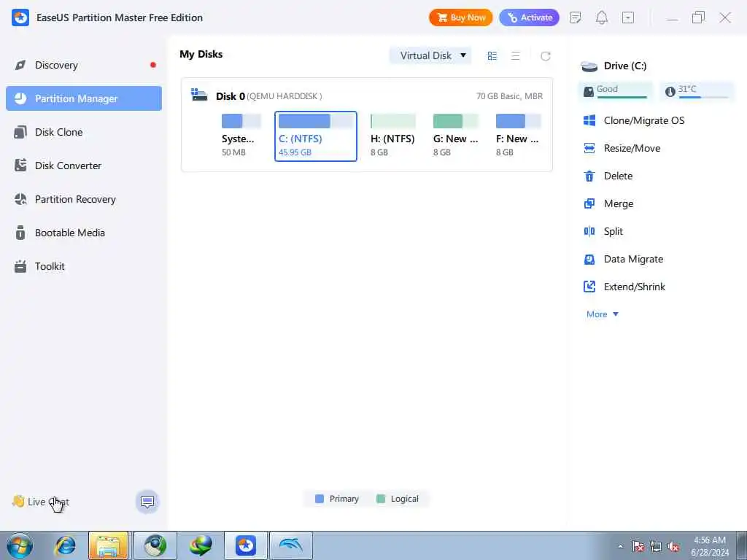Select the H: (NTFS) partition

[392, 136]
